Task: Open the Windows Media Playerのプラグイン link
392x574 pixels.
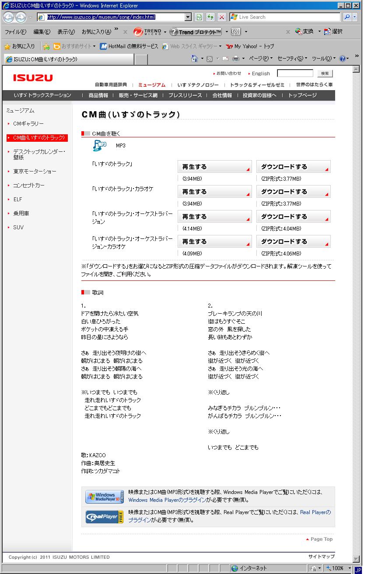Action: [x=168, y=500]
